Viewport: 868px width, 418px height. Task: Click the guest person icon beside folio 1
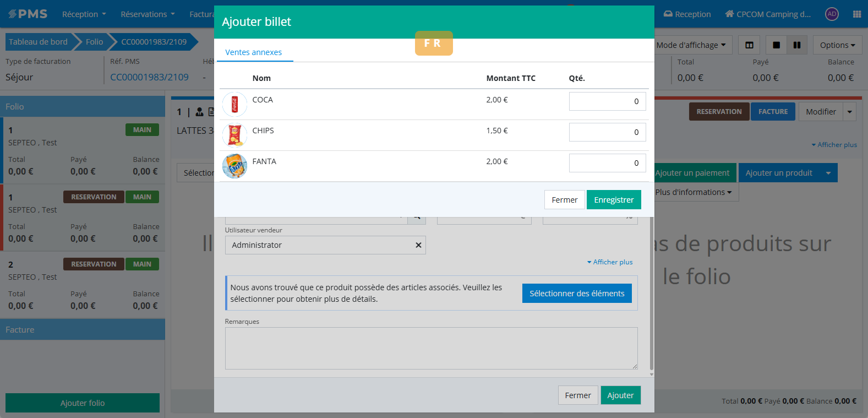pos(199,112)
